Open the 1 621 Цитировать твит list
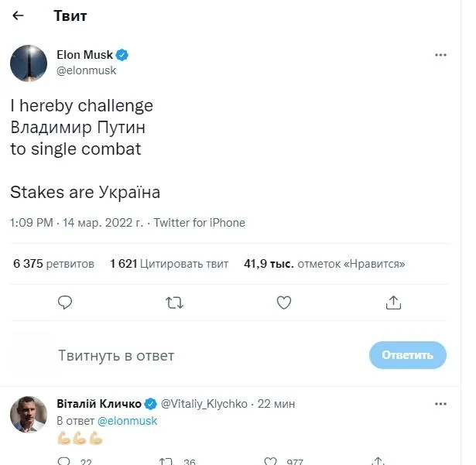This screenshot has height=465, width=476. click(169, 264)
